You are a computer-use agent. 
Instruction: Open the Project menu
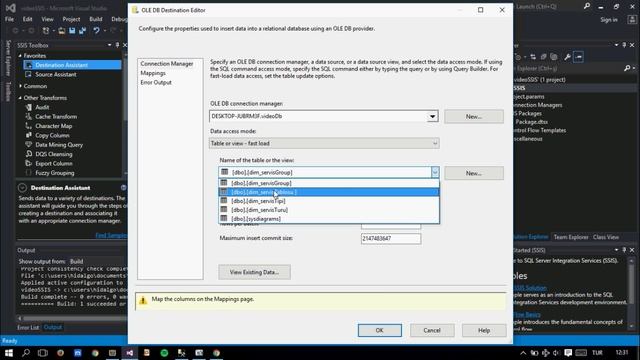(x=71, y=19)
